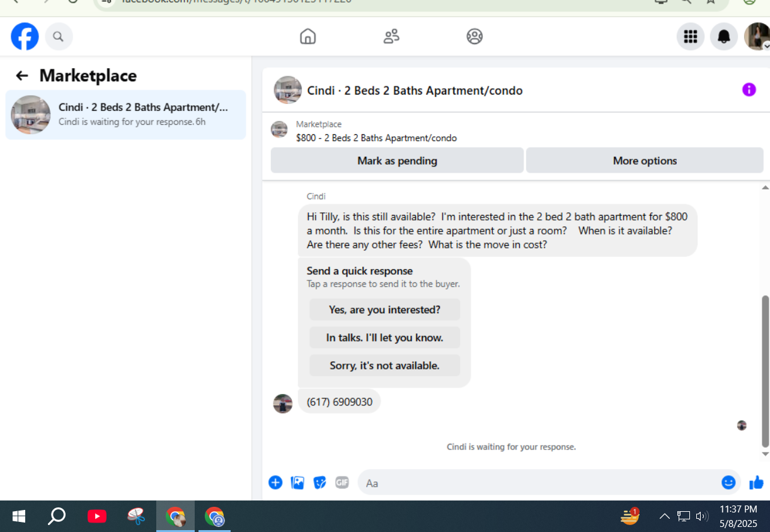The image size is (770, 532).
Task: Open the tray app icon with red badge
Action: 629,516
